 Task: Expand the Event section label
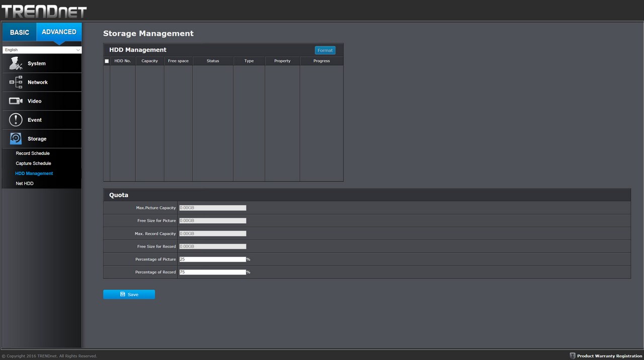tap(35, 120)
